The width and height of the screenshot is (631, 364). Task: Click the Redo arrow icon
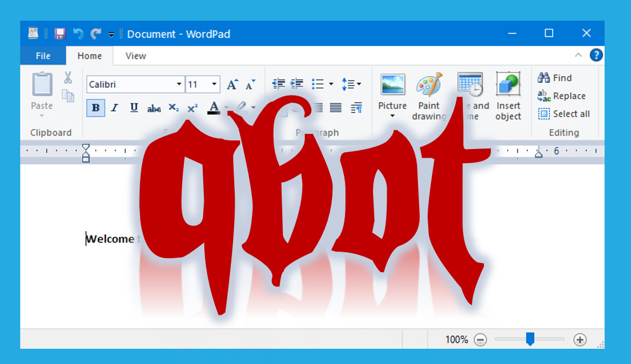96,34
